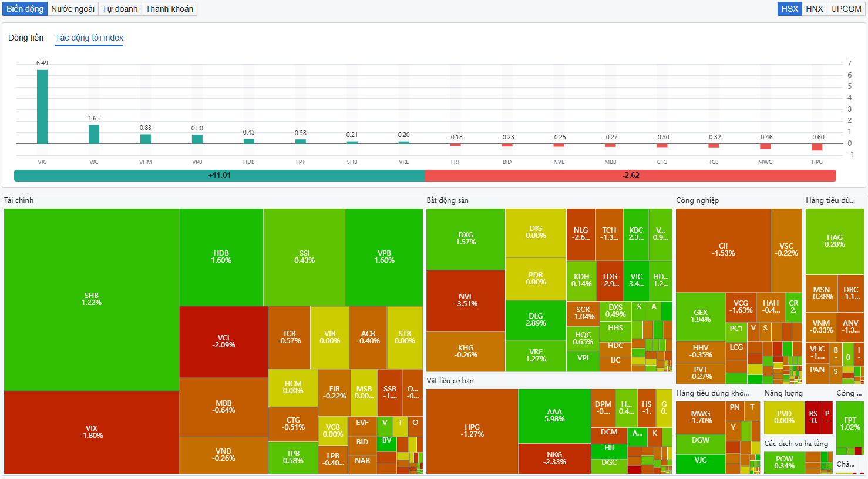Select the PVD 0.00% energy tile
The height and width of the screenshot is (479, 868).
click(784, 417)
